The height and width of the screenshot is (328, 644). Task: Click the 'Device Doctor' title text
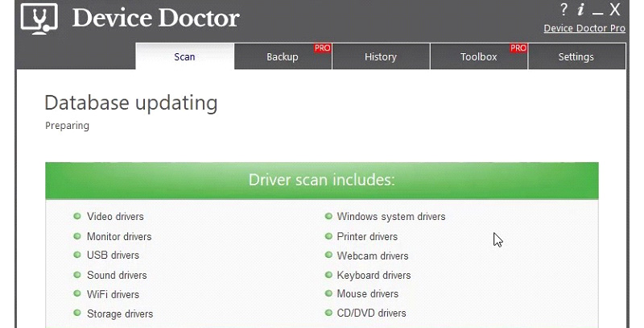point(155,19)
